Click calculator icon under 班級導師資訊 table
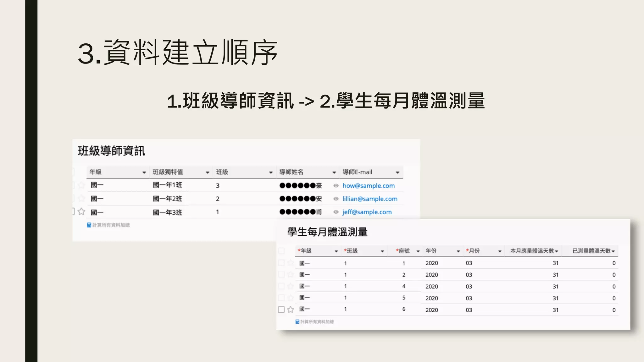 pyautogui.click(x=89, y=225)
